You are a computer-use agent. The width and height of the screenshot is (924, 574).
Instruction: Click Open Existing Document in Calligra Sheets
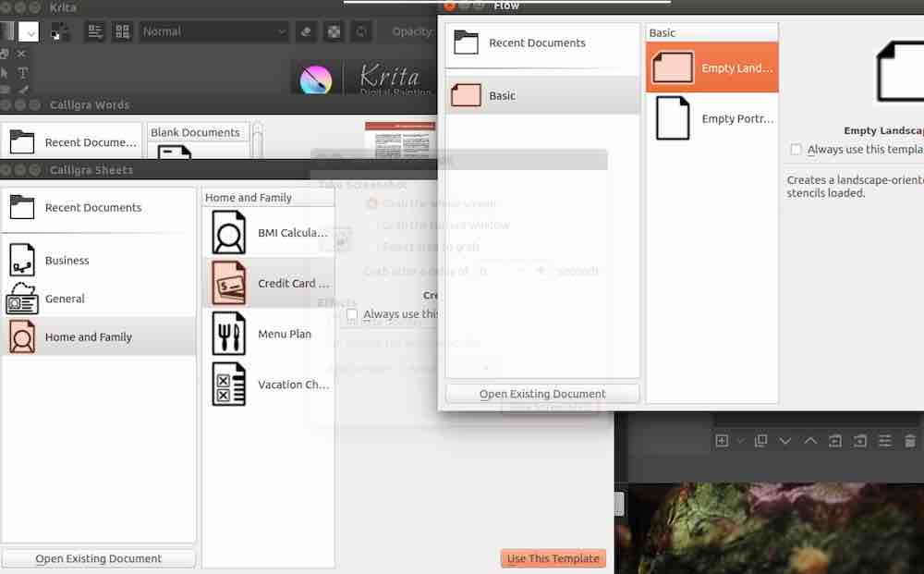pos(99,558)
